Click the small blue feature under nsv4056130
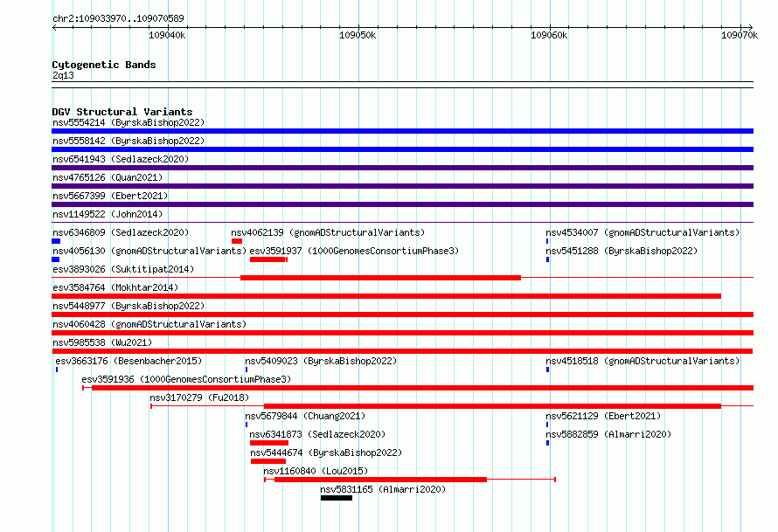This screenshot has width=778, height=532. click(x=56, y=259)
